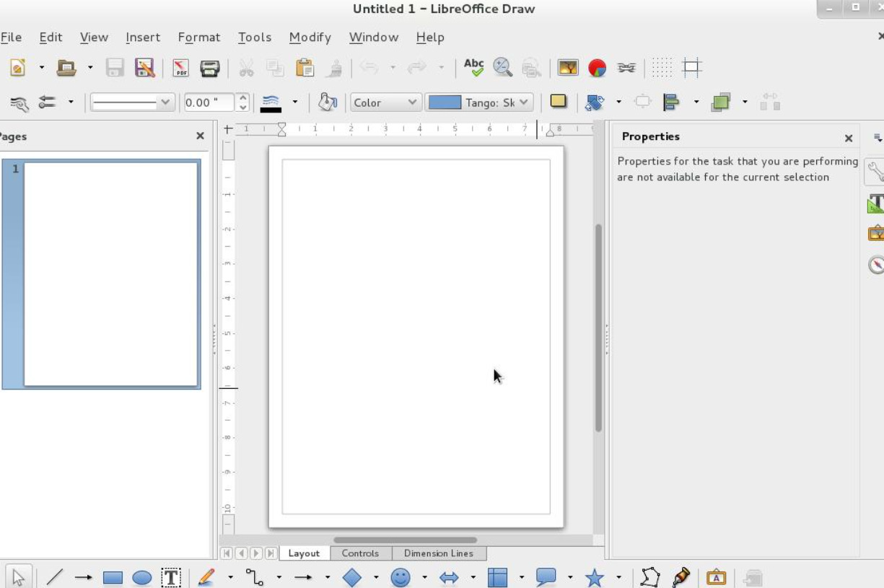Select the Connector tool

[x=255, y=577]
